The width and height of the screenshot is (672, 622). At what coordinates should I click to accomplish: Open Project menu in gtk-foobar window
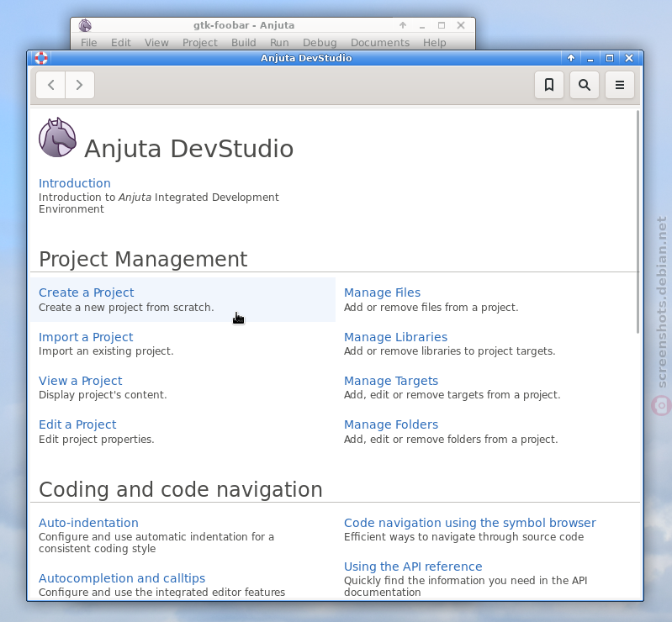coord(200,43)
